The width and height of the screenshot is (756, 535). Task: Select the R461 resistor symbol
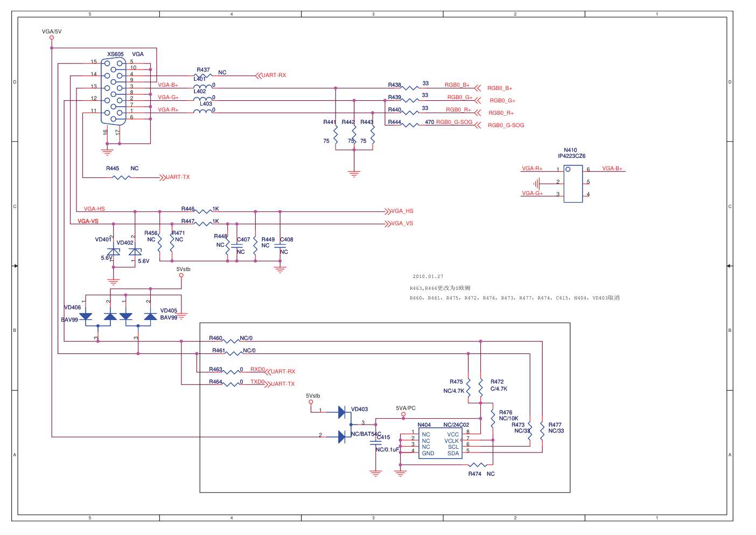[234, 353]
